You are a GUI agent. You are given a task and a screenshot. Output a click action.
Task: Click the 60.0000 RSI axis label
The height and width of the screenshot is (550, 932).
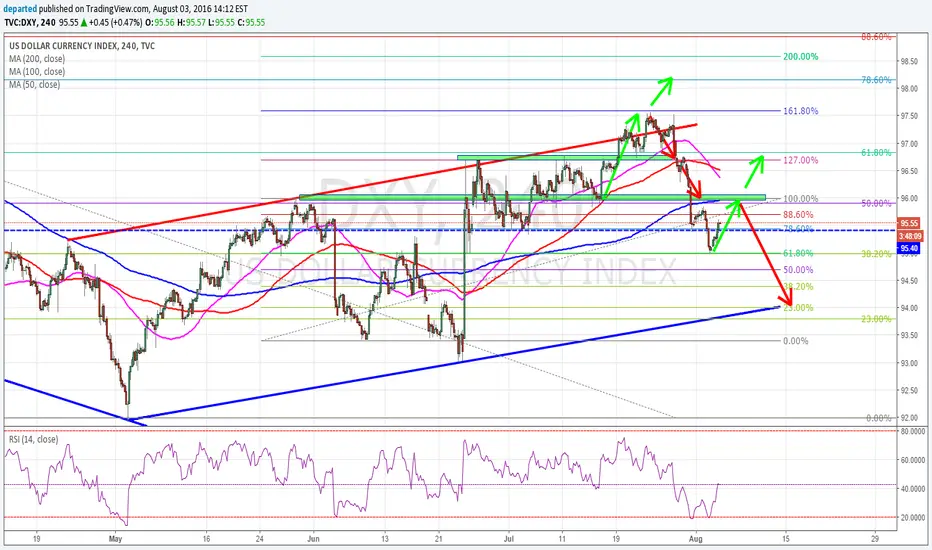pos(913,460)
